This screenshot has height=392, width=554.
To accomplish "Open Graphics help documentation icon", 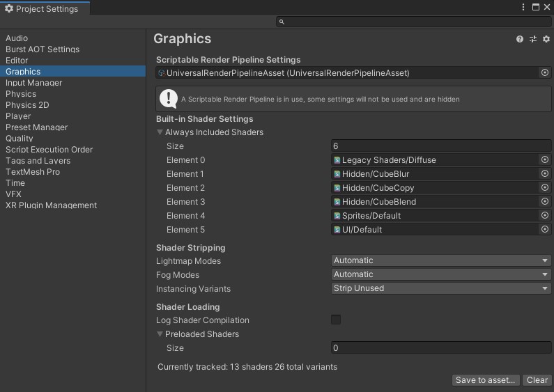I will 520,40.
